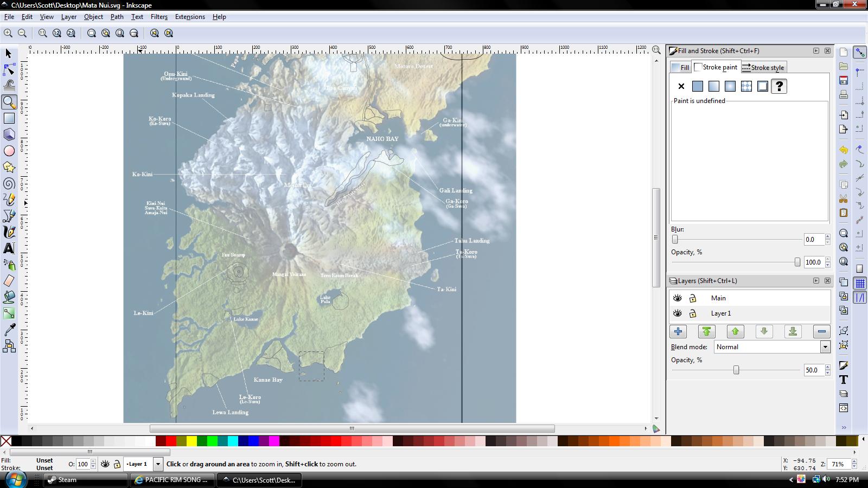This screenshot has height=488, width=868.
Task: Open the current layer dropdown in status bar
Action: (158, 464)
